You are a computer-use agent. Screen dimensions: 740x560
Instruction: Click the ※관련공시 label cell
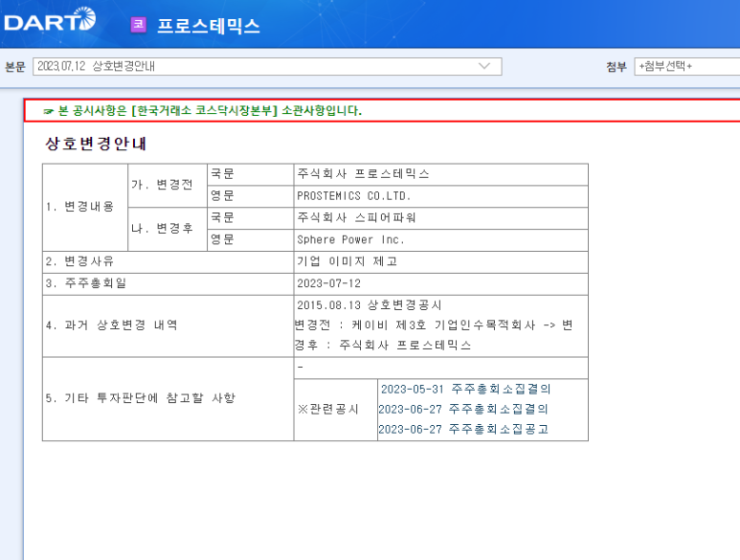336,410
